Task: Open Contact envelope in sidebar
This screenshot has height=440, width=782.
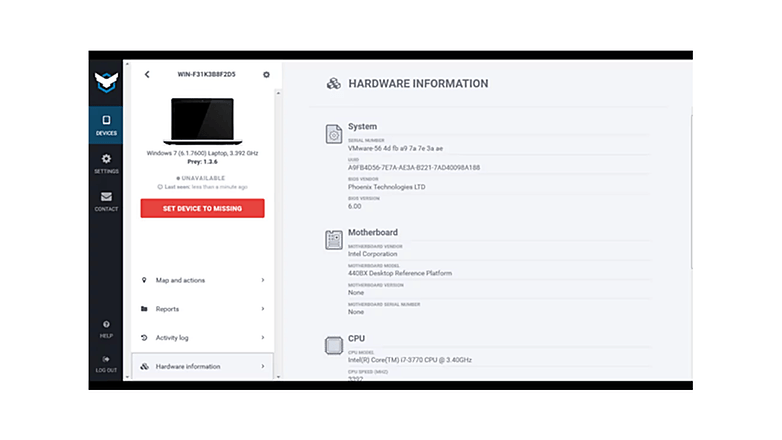Action: tap(106, 202)
